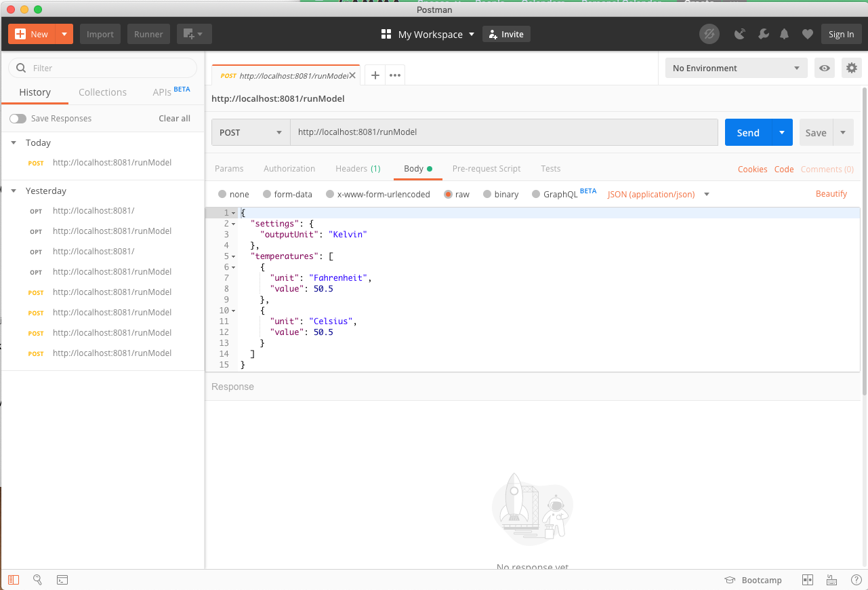The width and height of the screenshot is (868, 590).
Task: Click the two-pane view layout icon
Action: (807, 581)
